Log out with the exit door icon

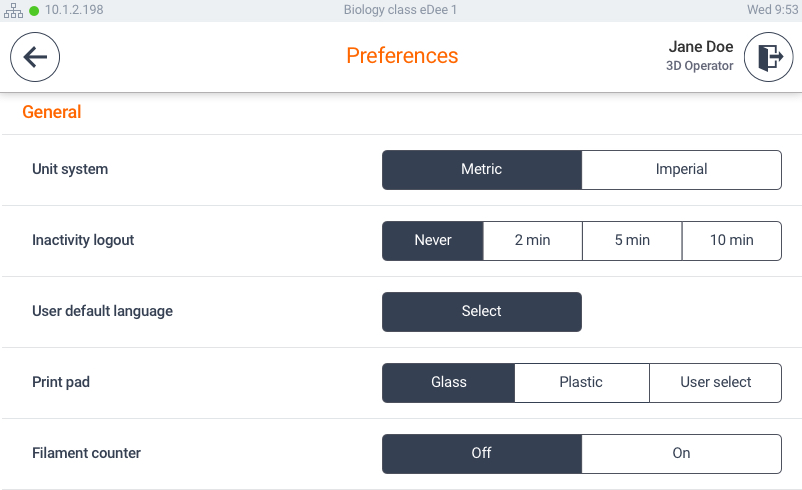pyautogui.click(x=768, y=57)
